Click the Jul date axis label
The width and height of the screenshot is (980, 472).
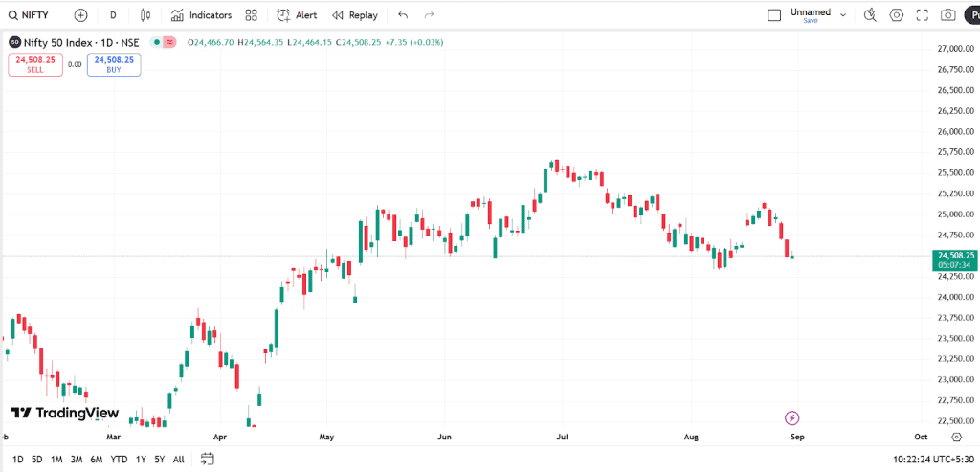563,437
